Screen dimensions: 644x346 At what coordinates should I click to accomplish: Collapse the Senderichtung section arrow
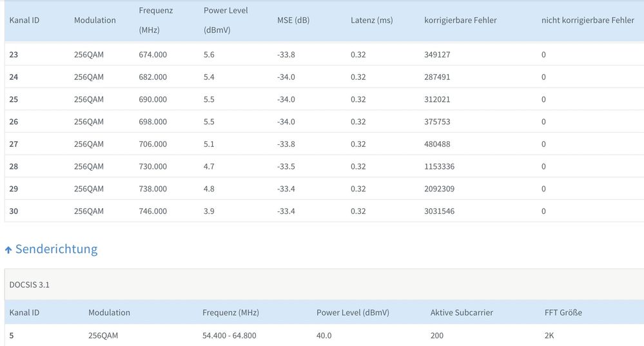[x=8, y=249]
